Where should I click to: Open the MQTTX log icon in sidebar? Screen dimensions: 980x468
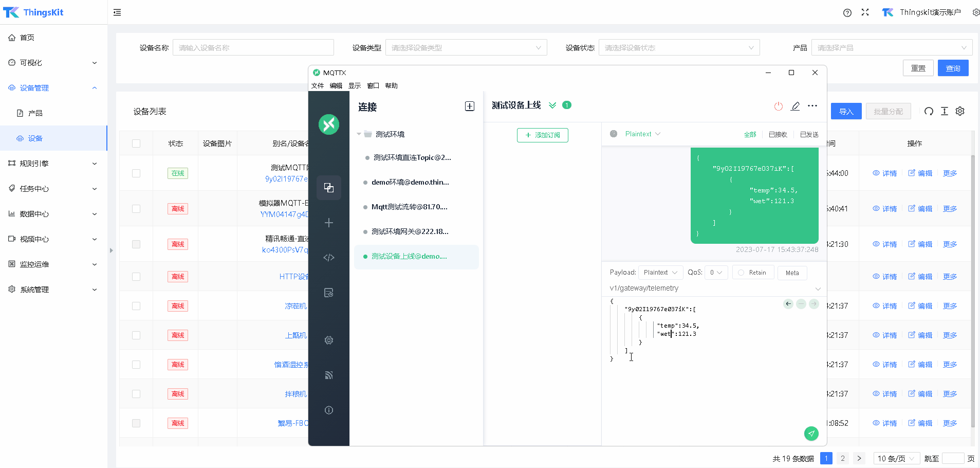(x=329, y=293)
